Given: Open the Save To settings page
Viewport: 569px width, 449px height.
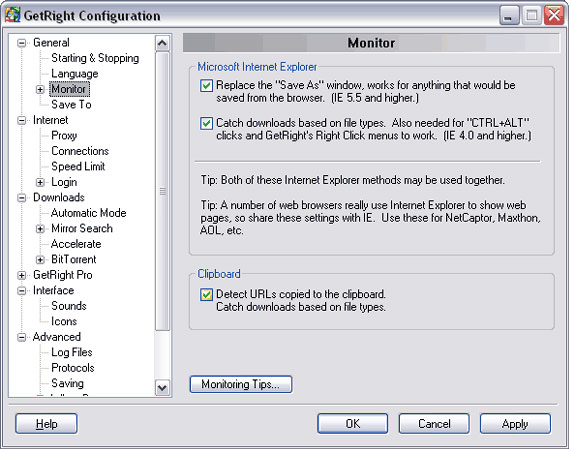Looking at the screenshot, I should [71, 105].
